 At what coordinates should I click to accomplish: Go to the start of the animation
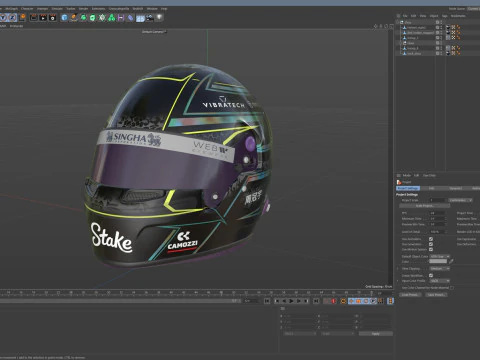point(267,301)
